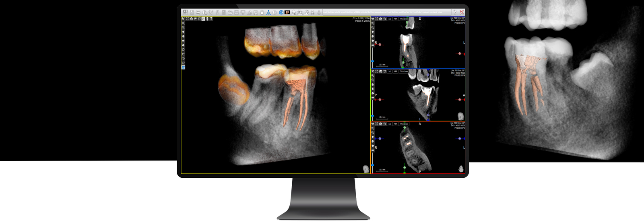Open the 1x1 layout selector in middle slice view

click(x=390, y=71)
